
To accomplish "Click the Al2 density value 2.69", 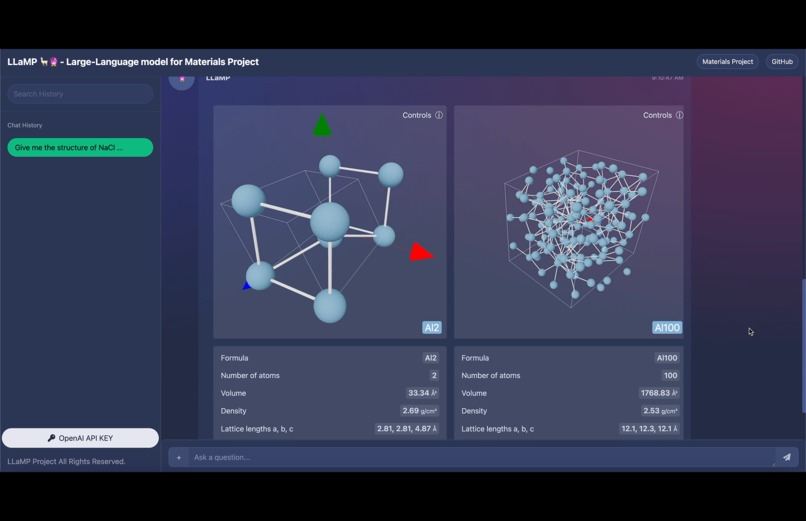I will pyautogui.click(x=419, y=411).
